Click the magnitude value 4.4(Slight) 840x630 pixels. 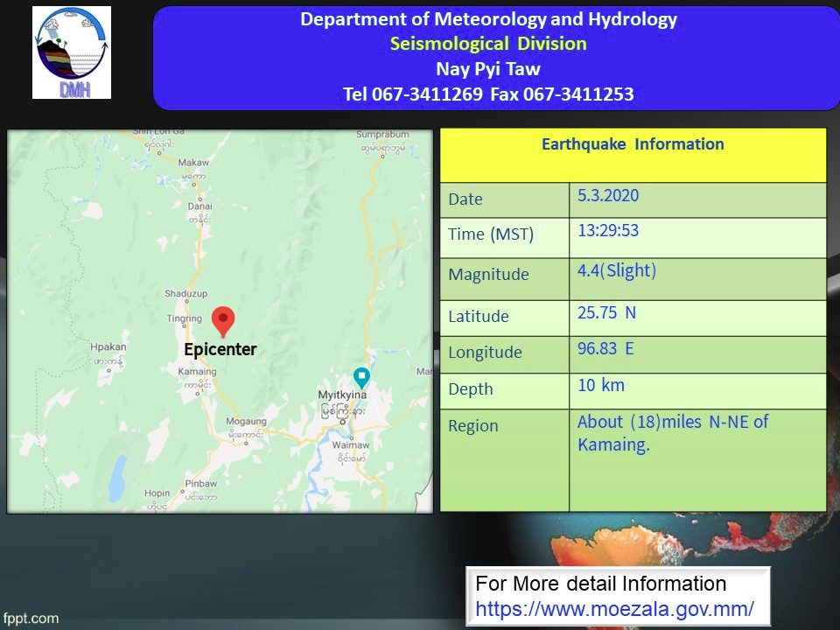(x=616, y=271)
